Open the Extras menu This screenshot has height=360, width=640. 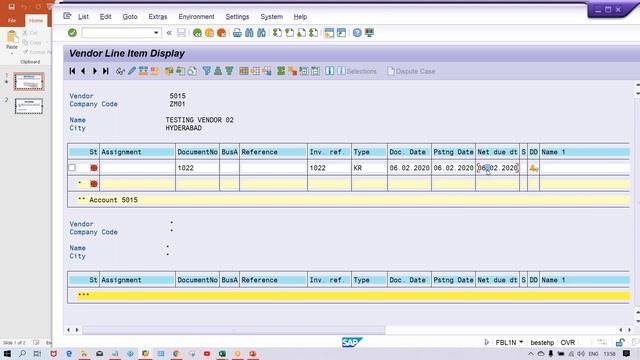pyautogui.click(x=158, y=17)
